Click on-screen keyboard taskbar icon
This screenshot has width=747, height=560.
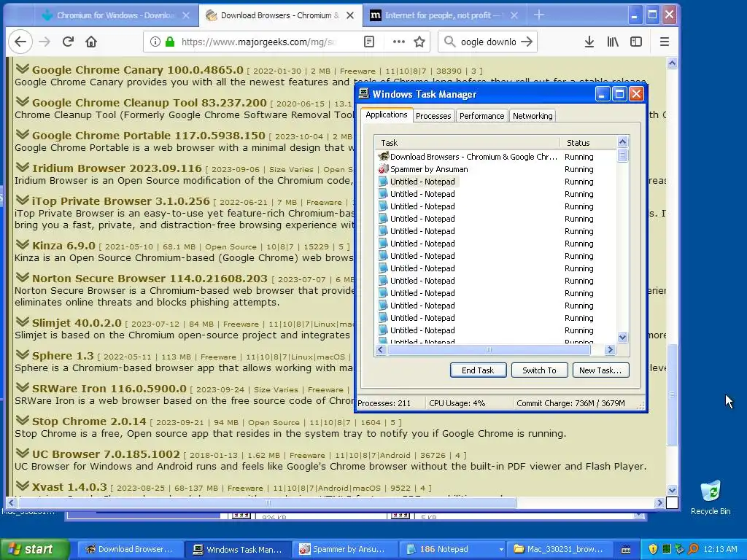coord(626,550)
